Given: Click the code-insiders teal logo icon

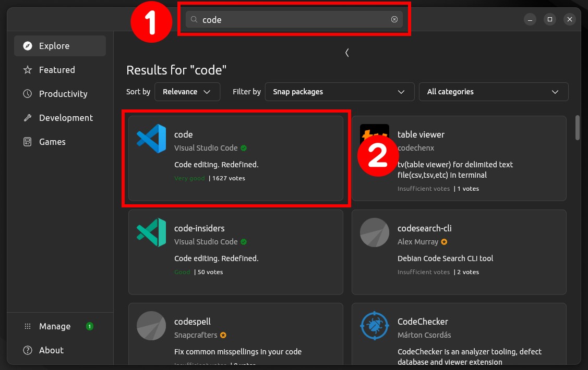Looking at the screenshot, I should (151, 232).
